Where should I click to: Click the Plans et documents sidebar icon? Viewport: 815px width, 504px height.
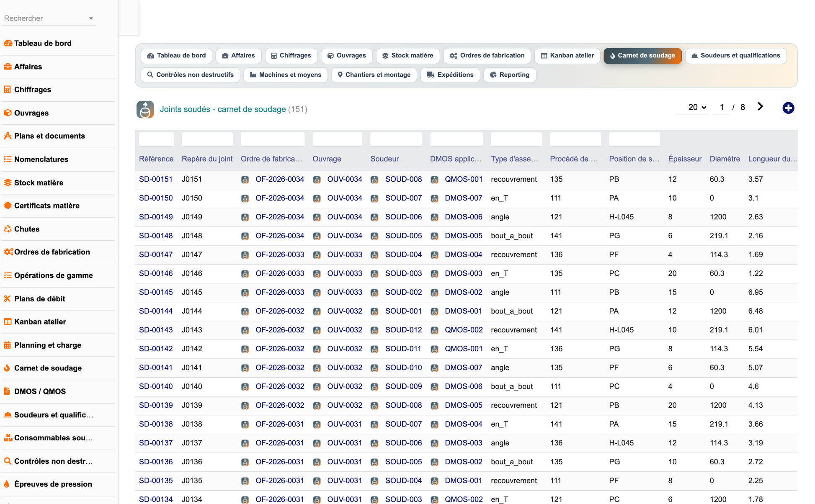[x=8, y=136]
